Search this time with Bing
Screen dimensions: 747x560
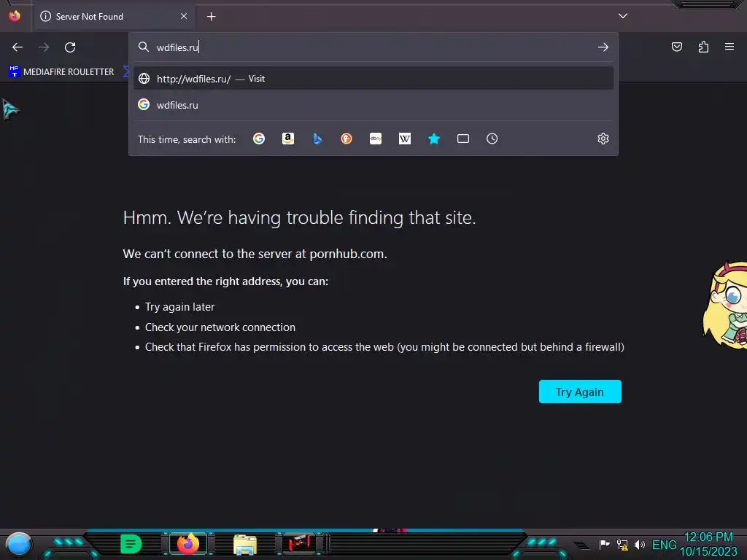click(317, 139)
